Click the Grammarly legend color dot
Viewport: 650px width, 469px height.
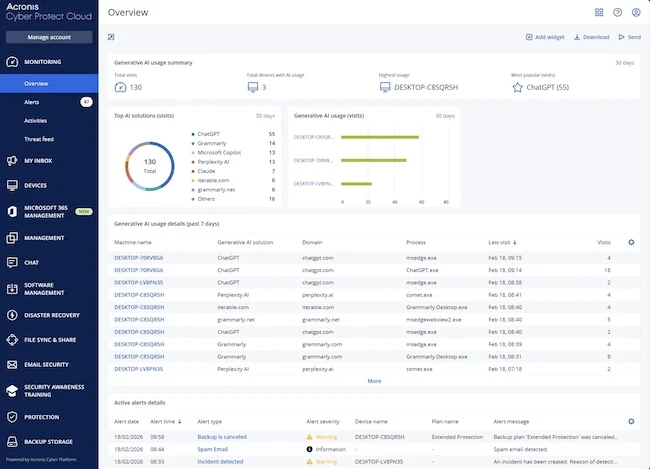pos(193,143)
